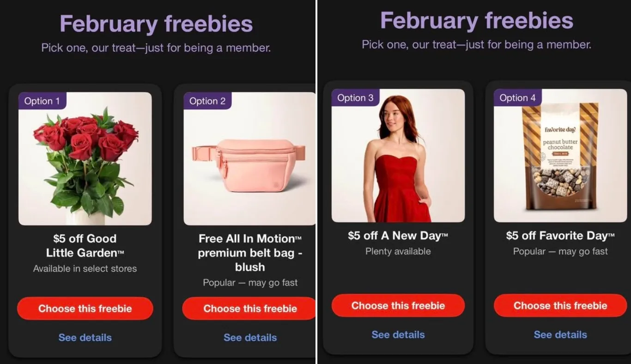This screenshot has height=364, width=631.
Task: Click the Option 1 badge
Action: [42, 101]
